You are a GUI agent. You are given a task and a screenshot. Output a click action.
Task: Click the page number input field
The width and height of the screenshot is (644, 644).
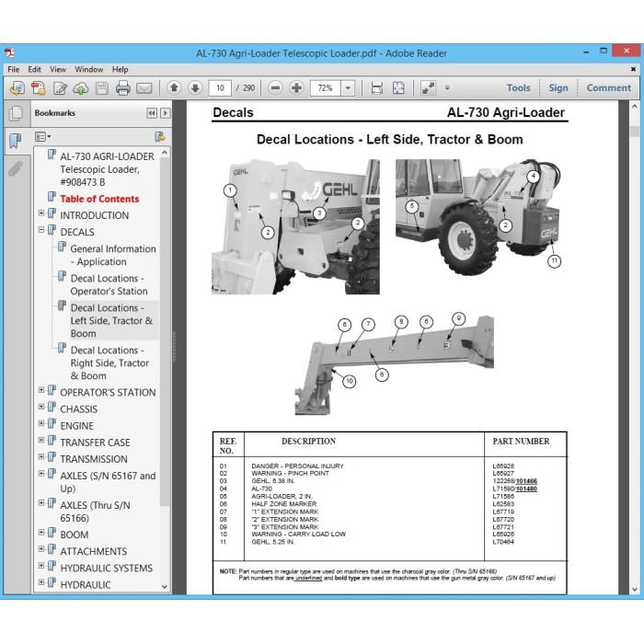(220, 88)
